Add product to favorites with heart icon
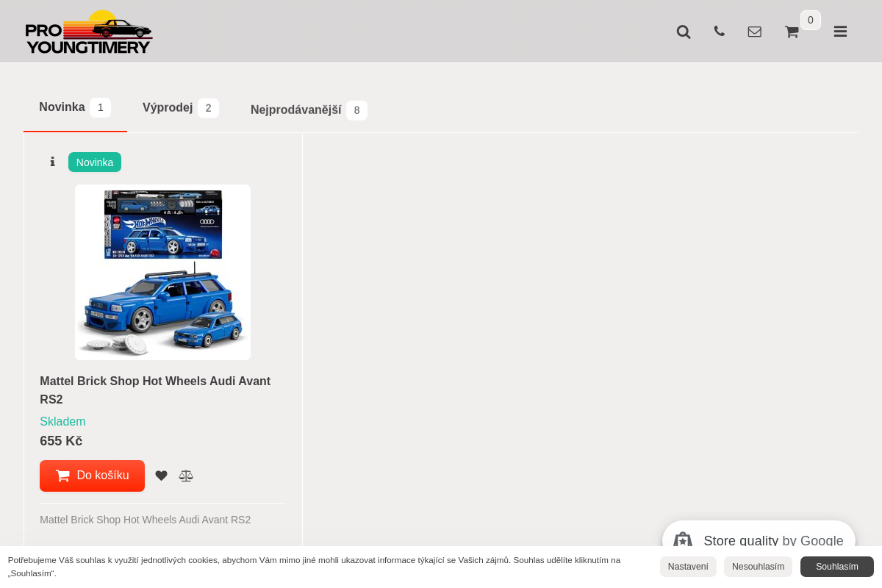The image size is (882, 588). coord(162,476)
